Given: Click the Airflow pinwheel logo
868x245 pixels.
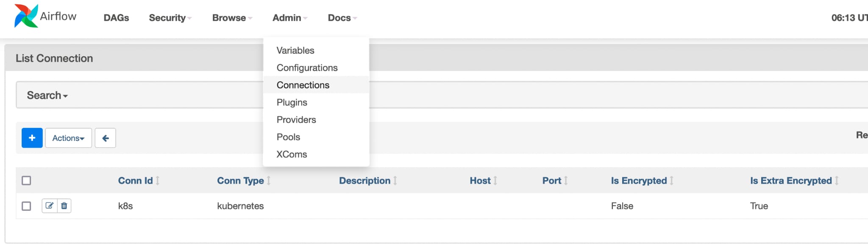Looking at the screenshot, I should click(26, 16).
